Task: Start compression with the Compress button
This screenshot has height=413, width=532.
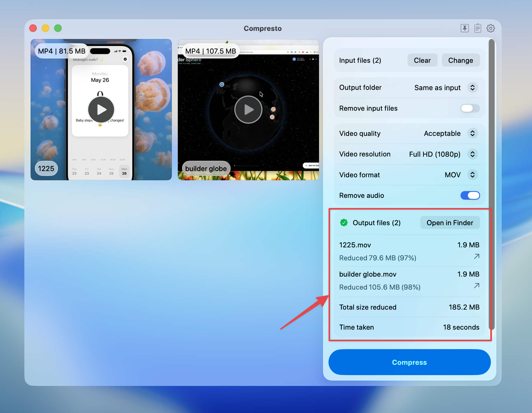Action: [409, 362]
